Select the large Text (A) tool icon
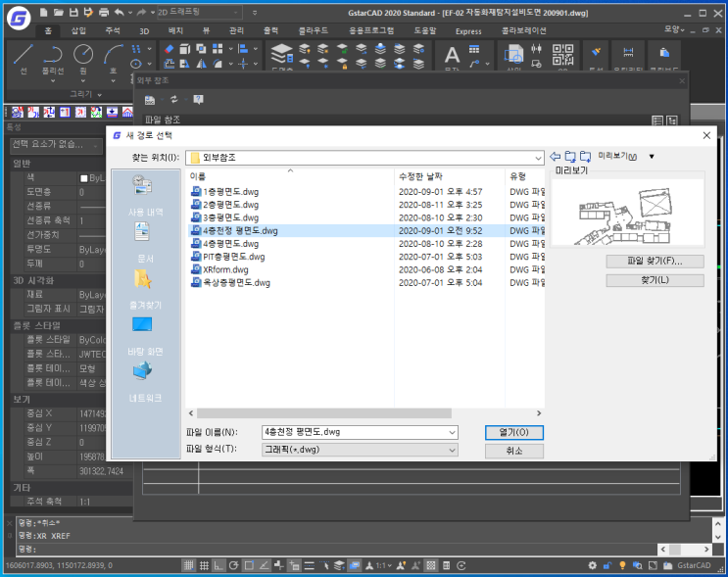The image size is (728, 577). [x=452, y=56]
